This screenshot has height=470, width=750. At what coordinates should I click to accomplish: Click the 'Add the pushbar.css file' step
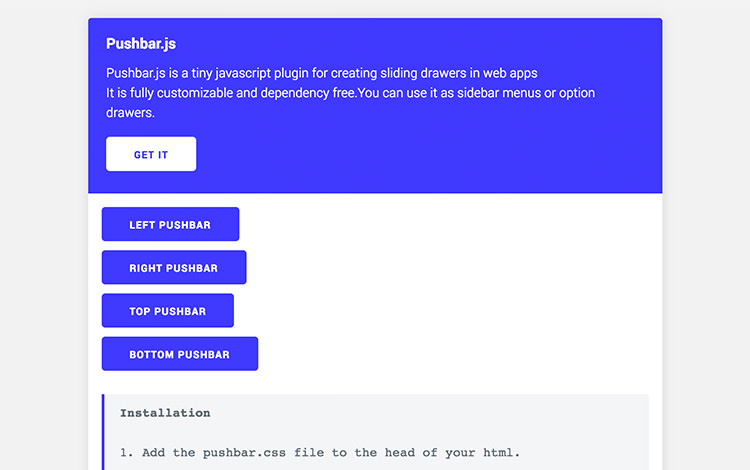(x=320, y=452)
